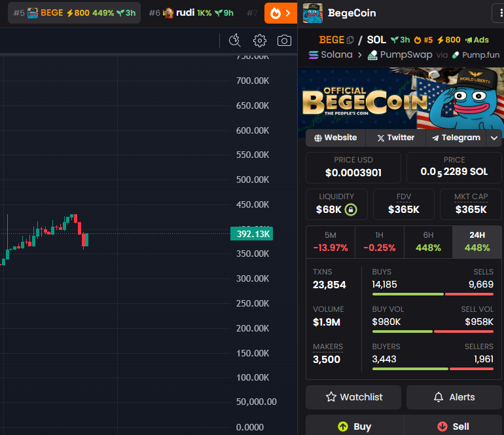
Task: Click the MAKERS label
Action: [x=328, y=347]
